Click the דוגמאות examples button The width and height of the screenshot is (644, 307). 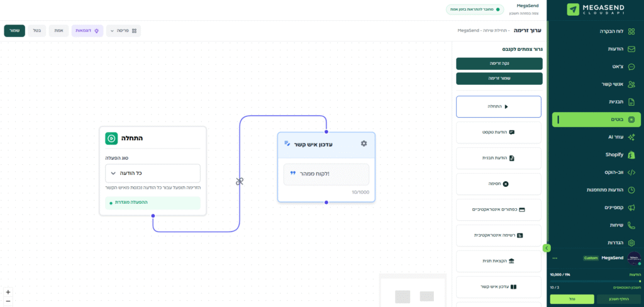pos(87,30)
